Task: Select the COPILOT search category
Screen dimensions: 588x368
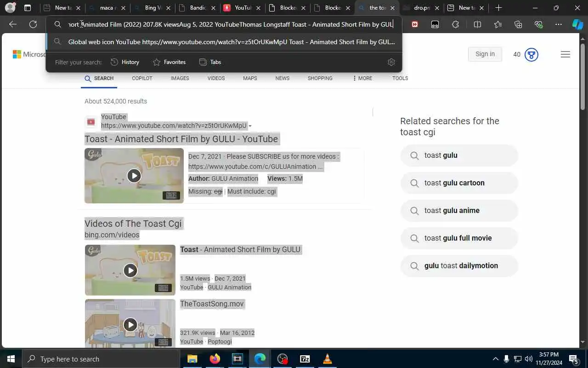Action: click(x=142, y=78)
